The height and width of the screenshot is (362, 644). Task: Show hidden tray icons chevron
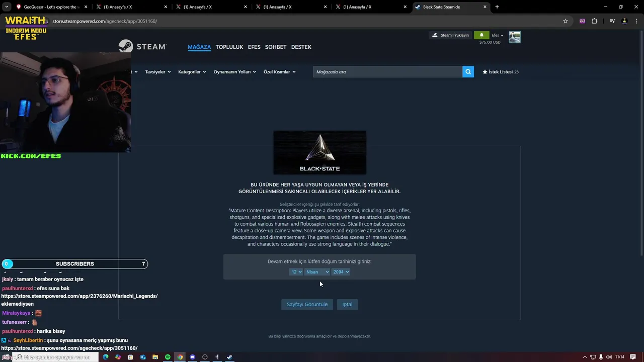point(585,357)
